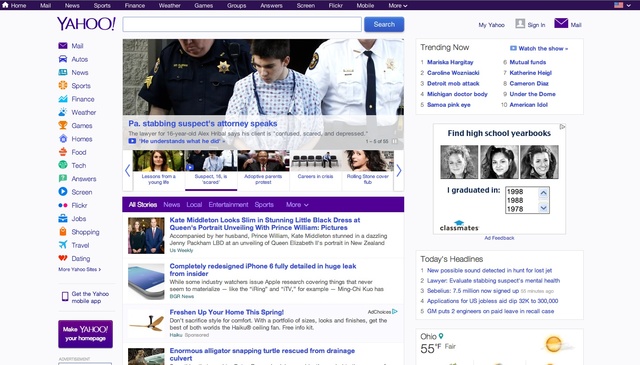
Task: Click the Travel airplane icon
Action: point(63,245)
